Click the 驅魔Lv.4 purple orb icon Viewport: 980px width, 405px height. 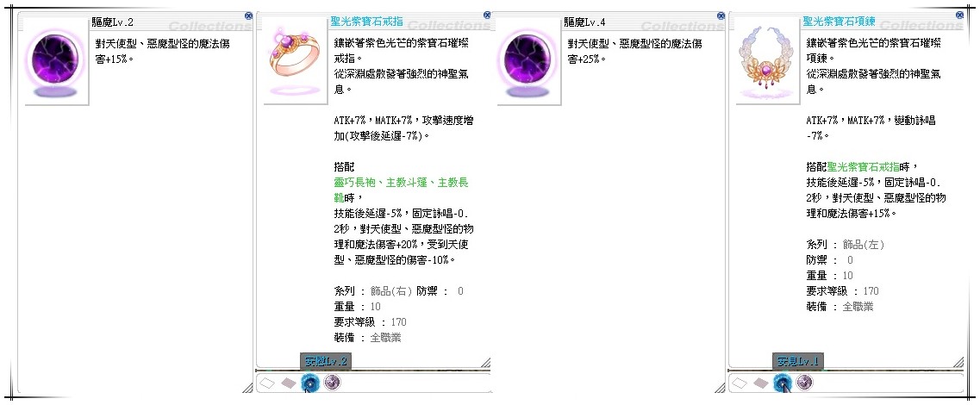click(x=527, y=64)
